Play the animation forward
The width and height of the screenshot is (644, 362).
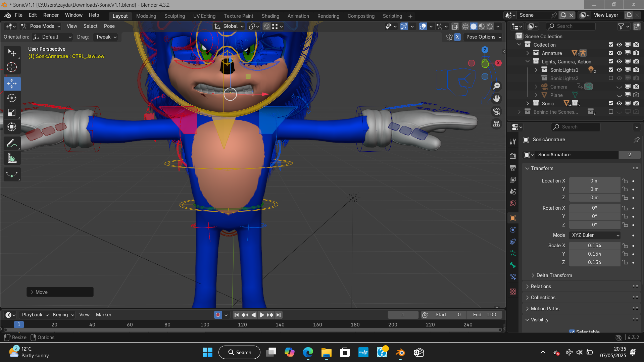[x=262, y=315]
